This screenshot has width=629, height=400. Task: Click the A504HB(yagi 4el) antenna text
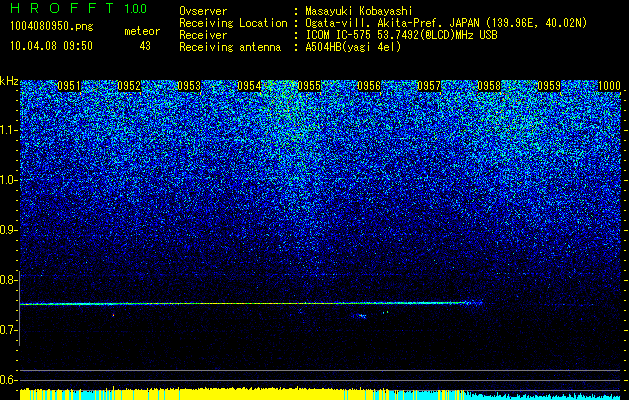[353, 47]
